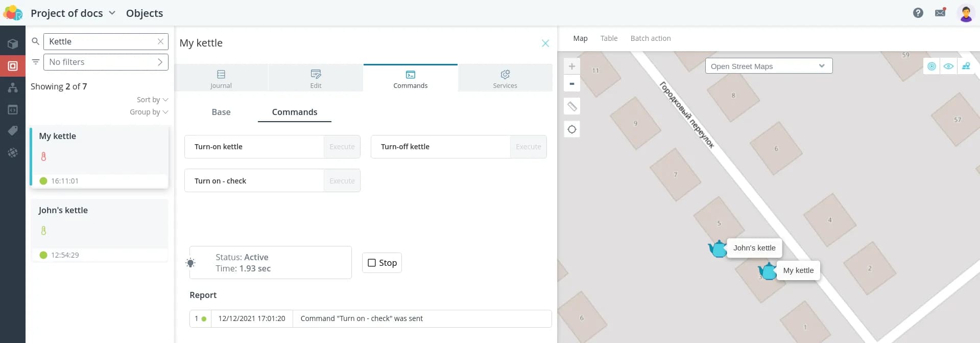Image resolution: width=980 pixels, height=343 pixels.
Task: Click the map zoom in plus button
Action: click(x=572, y=66)
